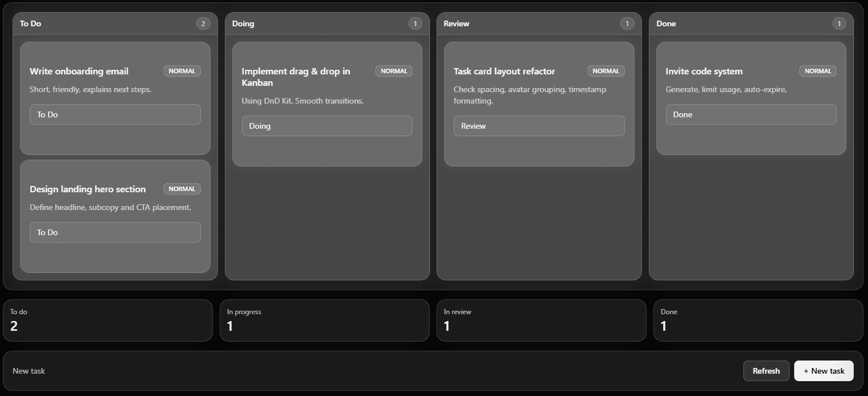Click the count badge on the Review column
This screenshot has height=396, width=868.
point(627,23)
